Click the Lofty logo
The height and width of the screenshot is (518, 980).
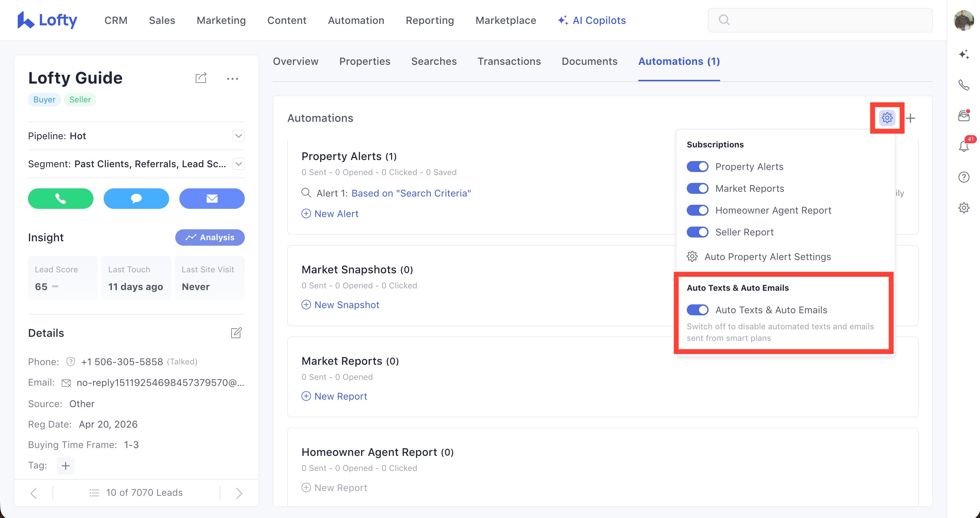[47, 20]
